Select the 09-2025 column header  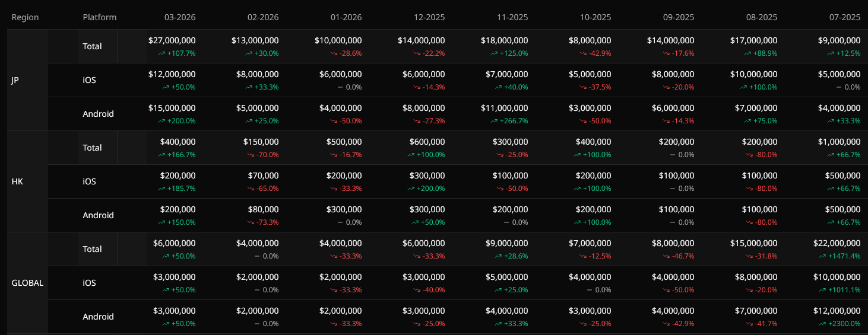[679, 17]
